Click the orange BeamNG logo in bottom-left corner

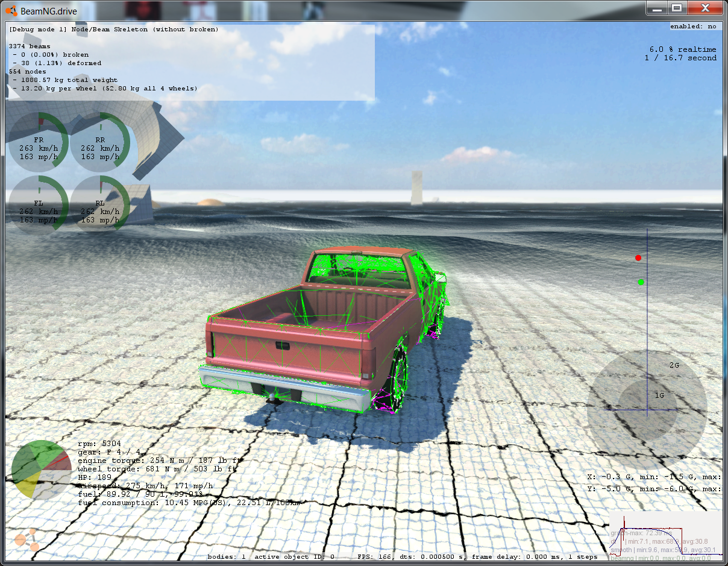[x=27, y=541]
